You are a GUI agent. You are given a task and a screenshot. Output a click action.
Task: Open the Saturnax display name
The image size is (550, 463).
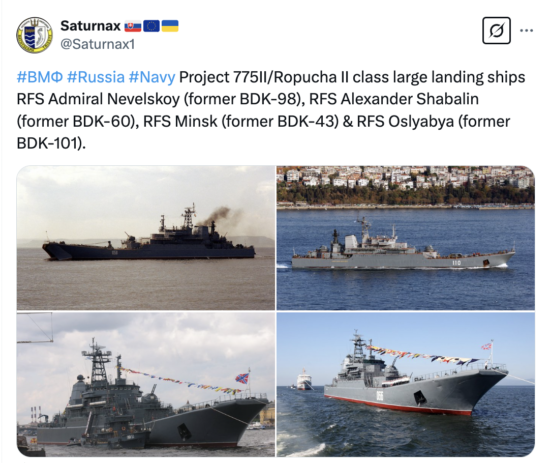point(90,26)
